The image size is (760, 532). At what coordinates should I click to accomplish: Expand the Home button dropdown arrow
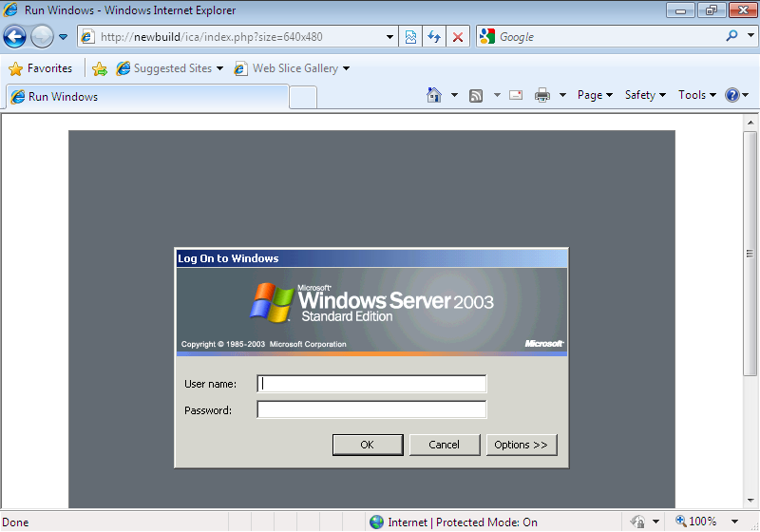(x=454, y=95)
